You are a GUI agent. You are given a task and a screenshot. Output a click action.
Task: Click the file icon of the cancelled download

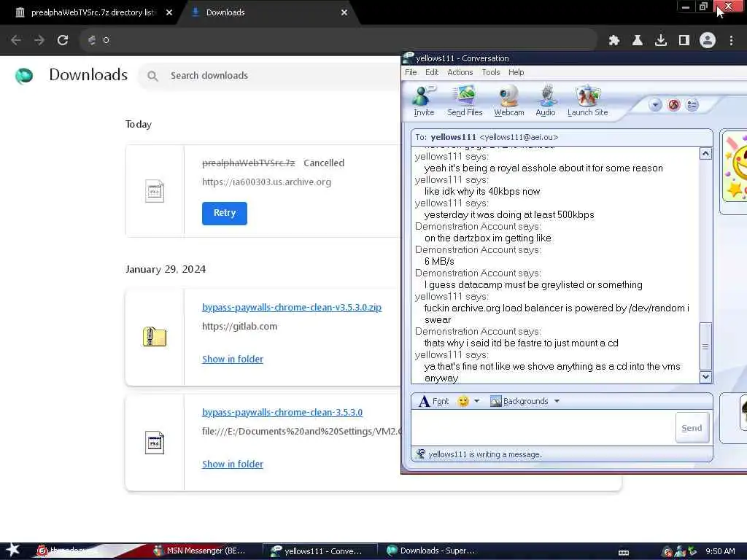pyautogui.click(x=155, y=191)
